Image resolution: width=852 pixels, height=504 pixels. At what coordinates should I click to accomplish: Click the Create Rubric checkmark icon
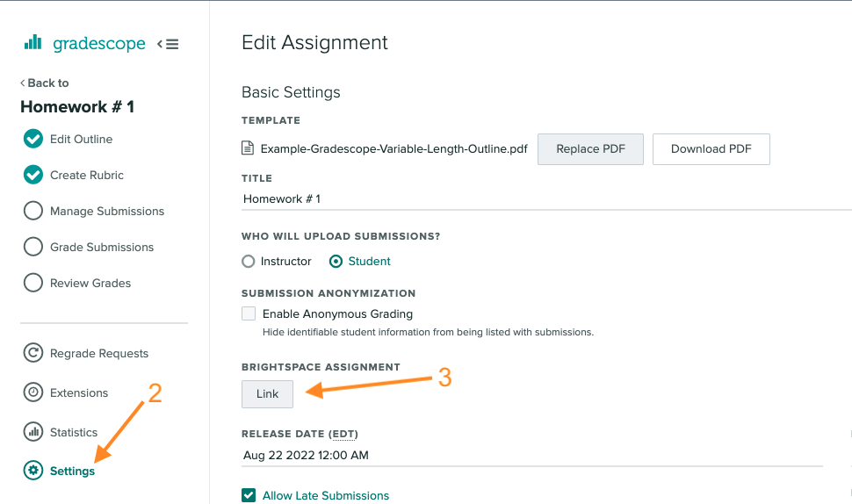33,175
